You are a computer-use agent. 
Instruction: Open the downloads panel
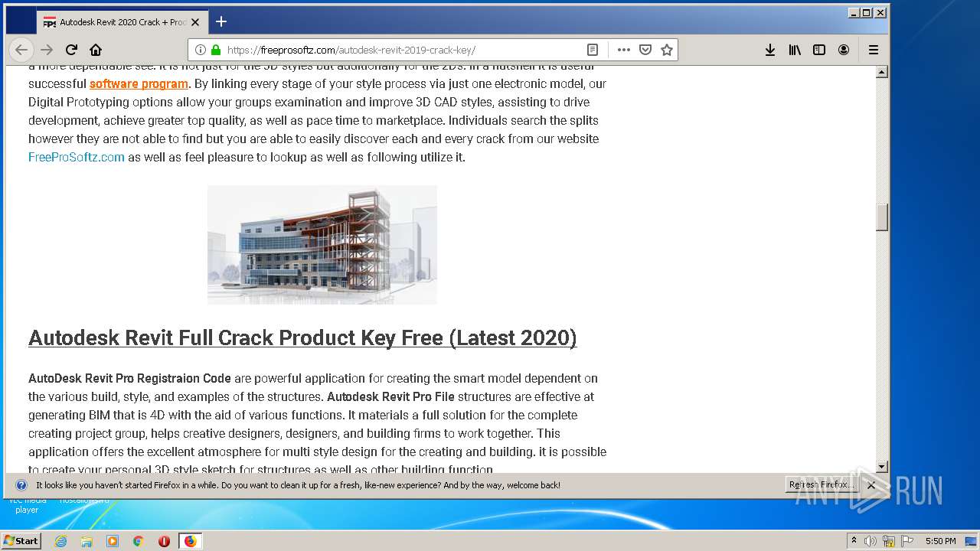pyautogui.click(x=770, y=50)
